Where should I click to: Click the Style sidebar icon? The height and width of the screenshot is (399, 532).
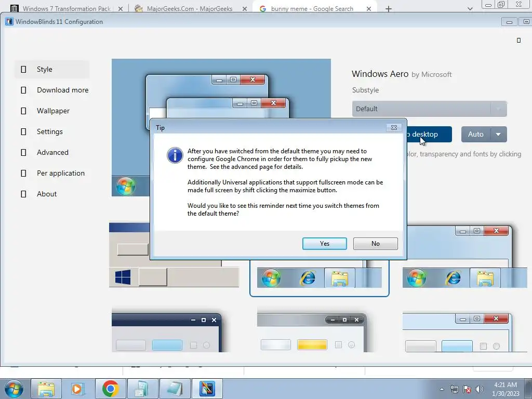point(23,69)
